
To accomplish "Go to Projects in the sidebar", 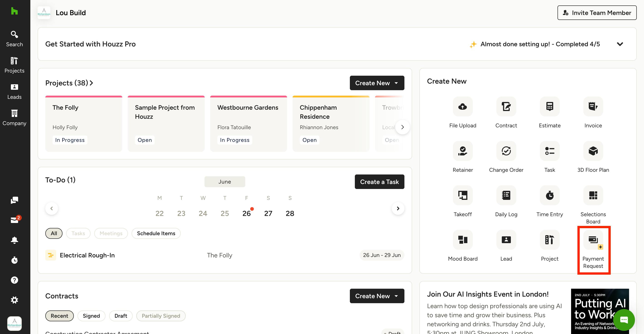I will point(14,65).
